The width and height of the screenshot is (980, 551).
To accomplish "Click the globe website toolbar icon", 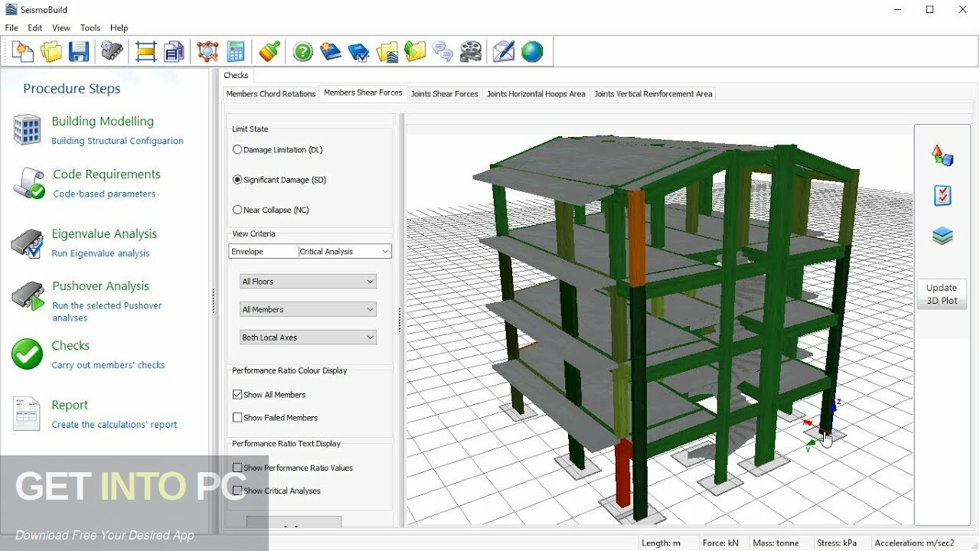I will (532, 51).
